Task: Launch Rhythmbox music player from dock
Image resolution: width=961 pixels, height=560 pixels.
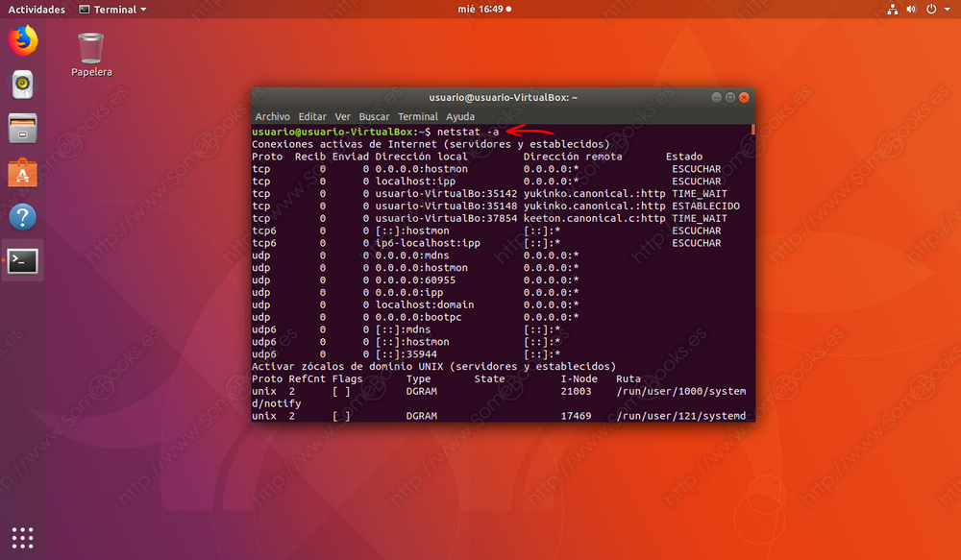Action: point(23,84)
